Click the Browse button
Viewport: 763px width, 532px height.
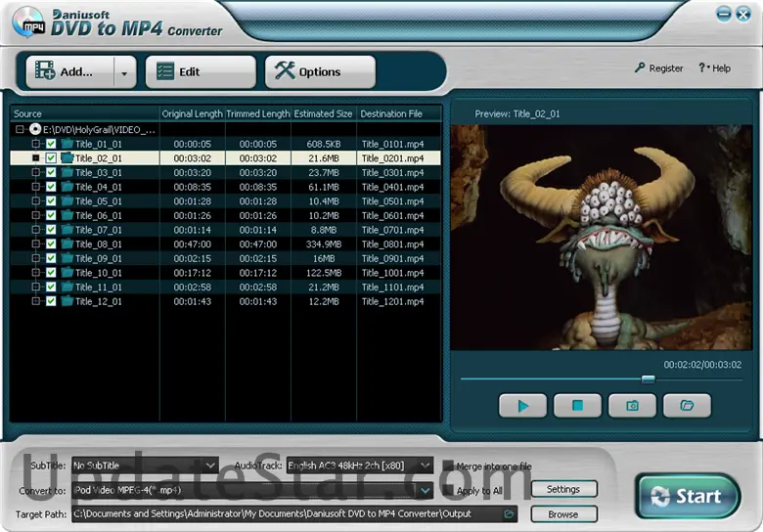click(563, 514)
